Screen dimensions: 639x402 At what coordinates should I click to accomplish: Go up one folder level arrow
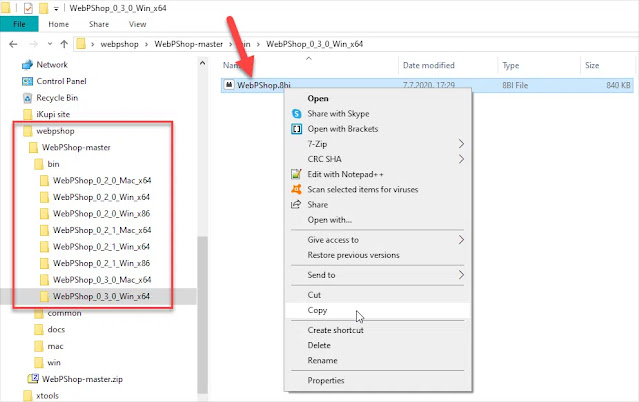coord(64,44)
